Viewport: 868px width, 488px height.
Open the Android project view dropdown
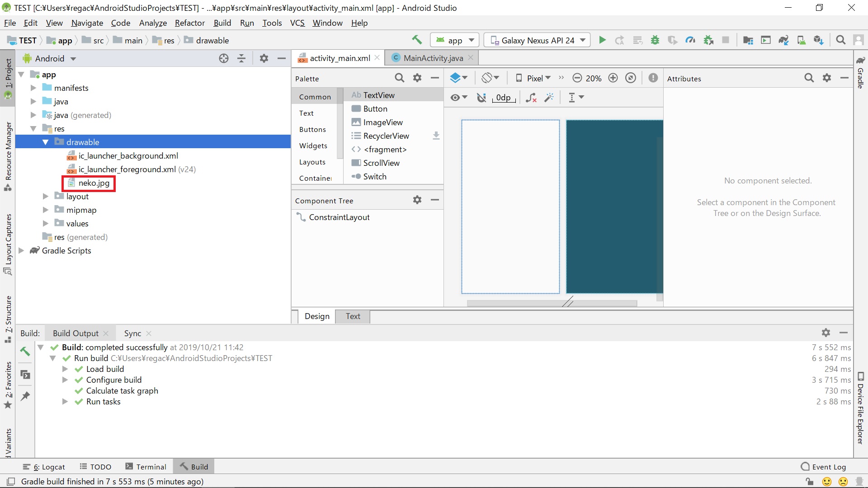(x=49, y=58)
